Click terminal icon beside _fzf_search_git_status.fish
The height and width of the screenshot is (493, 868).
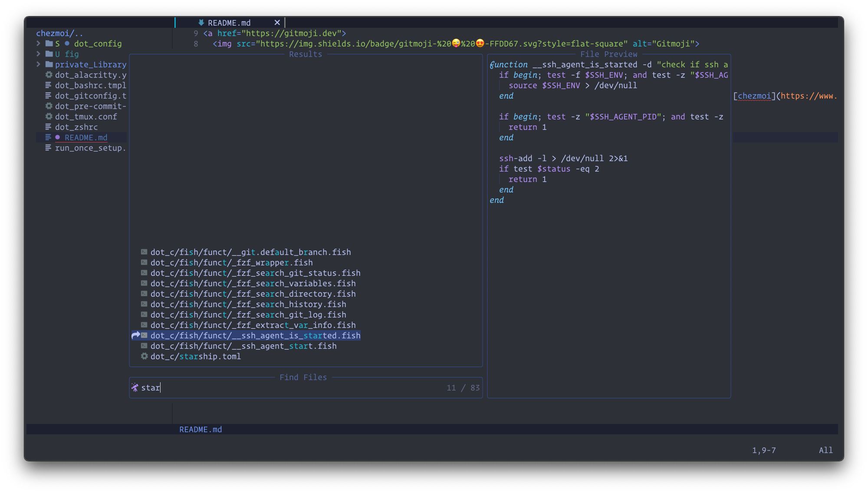coord(144,273)
